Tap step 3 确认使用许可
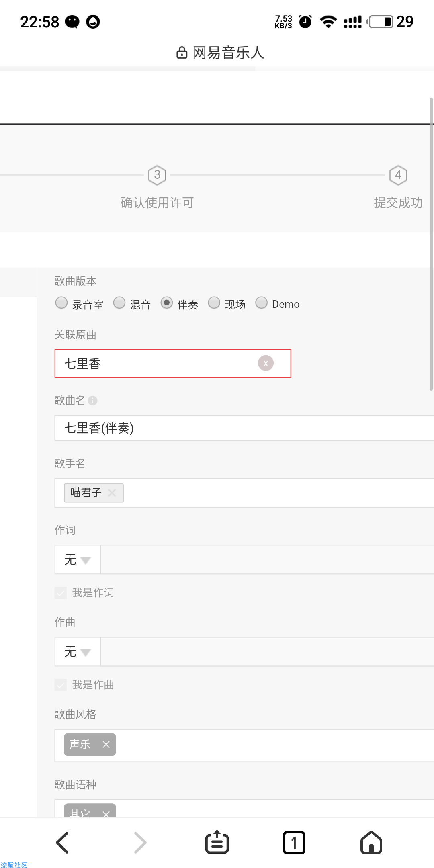The height and width of the screenshot is (868, 434). tap(157, 187)
